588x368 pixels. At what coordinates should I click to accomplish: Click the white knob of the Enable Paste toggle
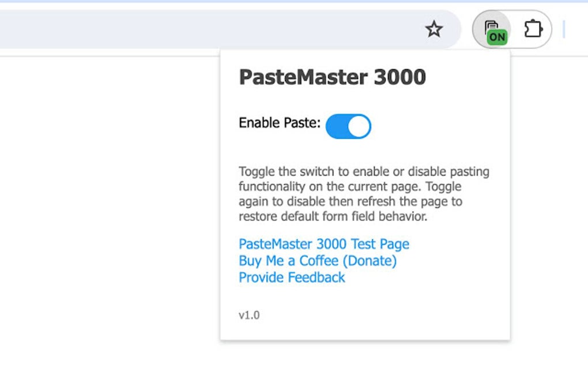point(357,126)
